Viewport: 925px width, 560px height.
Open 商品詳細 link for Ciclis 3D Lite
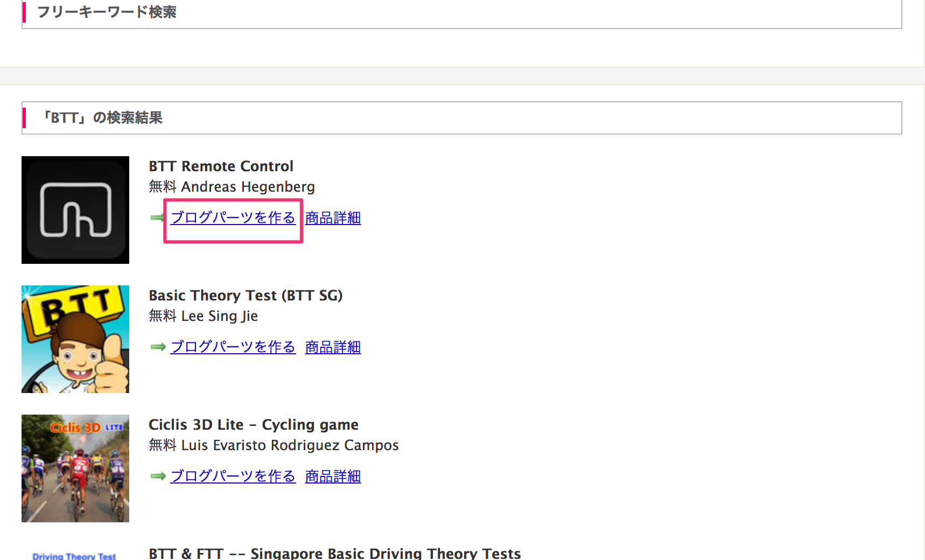click(x=333, y=476)
